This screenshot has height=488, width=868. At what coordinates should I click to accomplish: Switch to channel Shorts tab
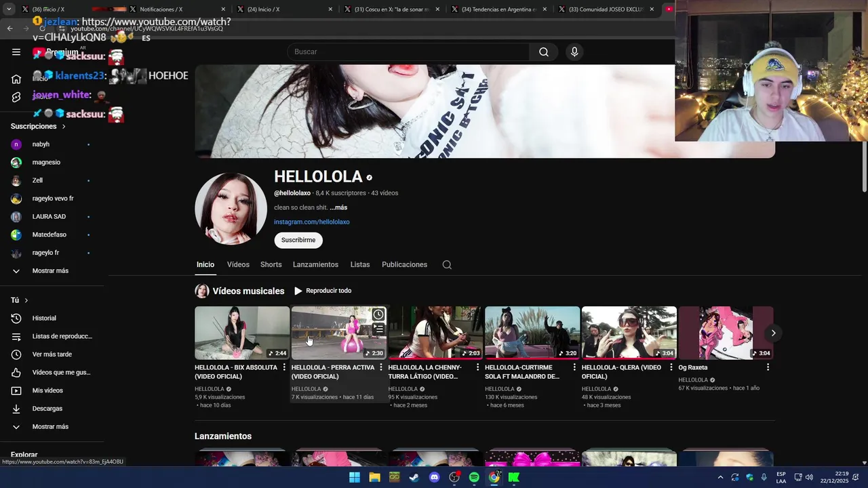point(271,264)
